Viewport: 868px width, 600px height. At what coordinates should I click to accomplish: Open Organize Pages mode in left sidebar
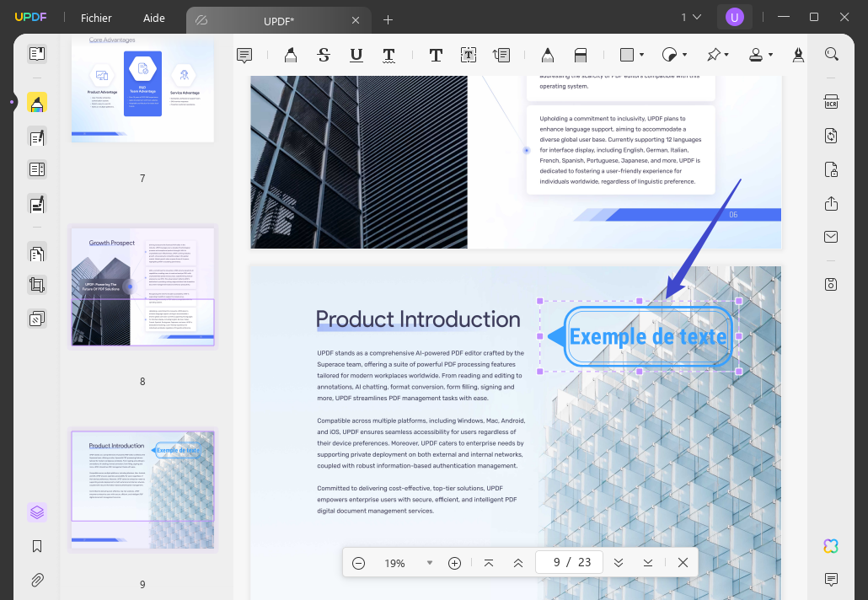pos(37,169)
